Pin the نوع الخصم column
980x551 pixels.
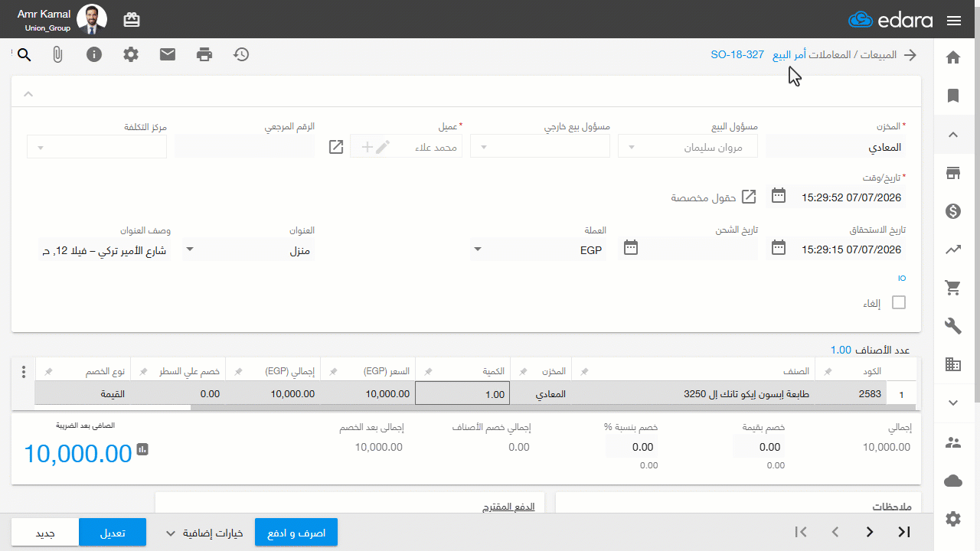[48, 371]
